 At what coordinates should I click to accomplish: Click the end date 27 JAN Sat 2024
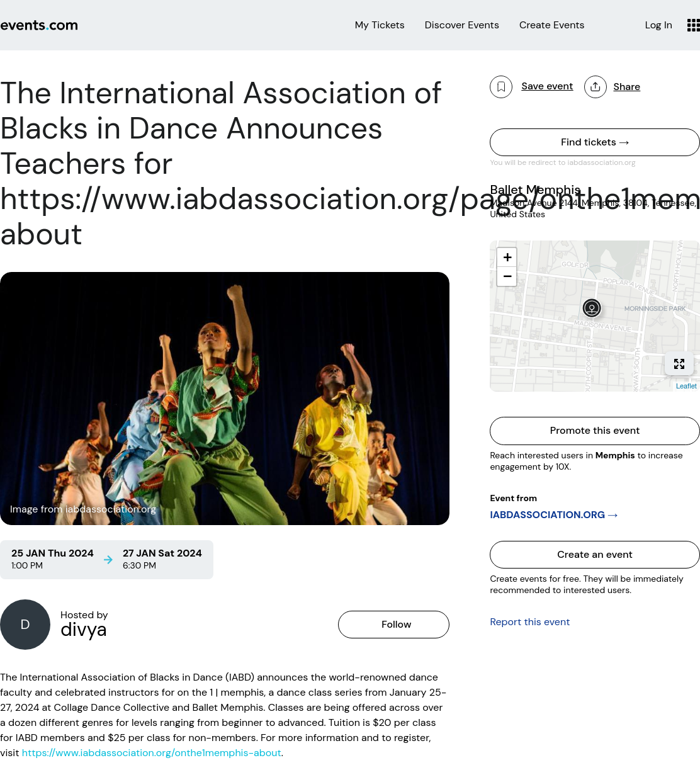pyautogui.click(x=162, y=553)
